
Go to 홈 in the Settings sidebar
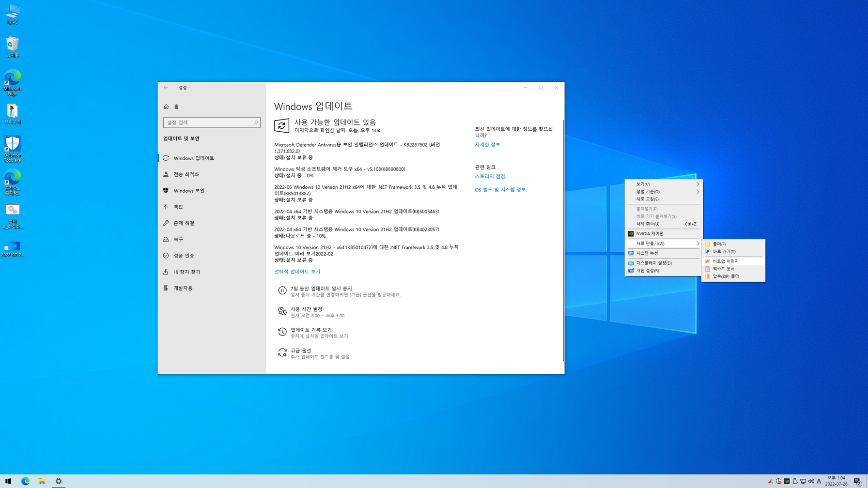coord(212,107)
